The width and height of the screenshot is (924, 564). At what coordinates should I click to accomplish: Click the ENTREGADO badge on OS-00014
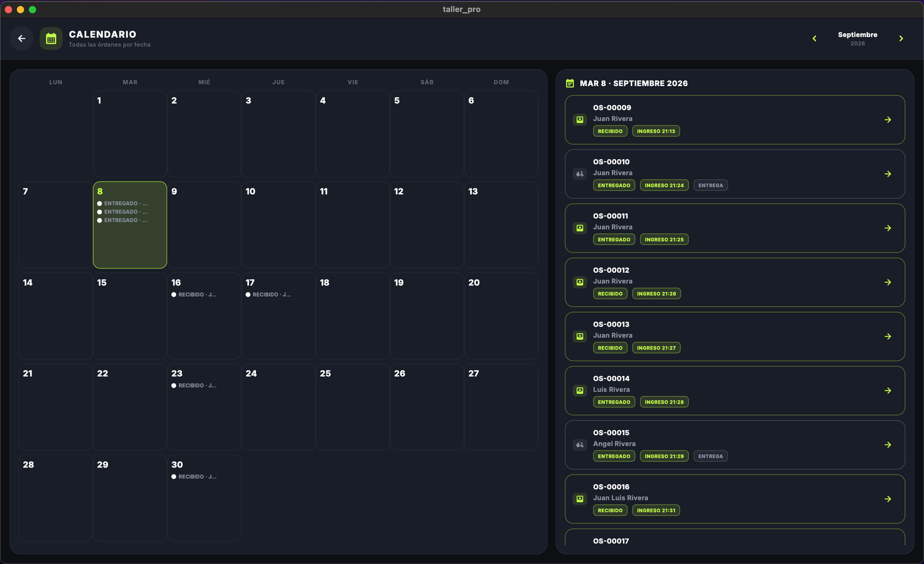(x=614, y=402)
